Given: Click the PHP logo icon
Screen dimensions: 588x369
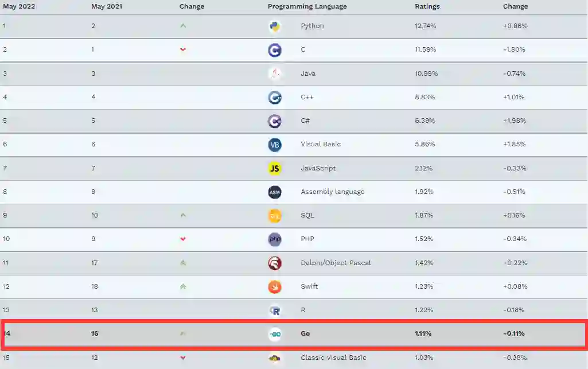Looking at the screenshot, I should pyautogui.click(x=275, y=239).
